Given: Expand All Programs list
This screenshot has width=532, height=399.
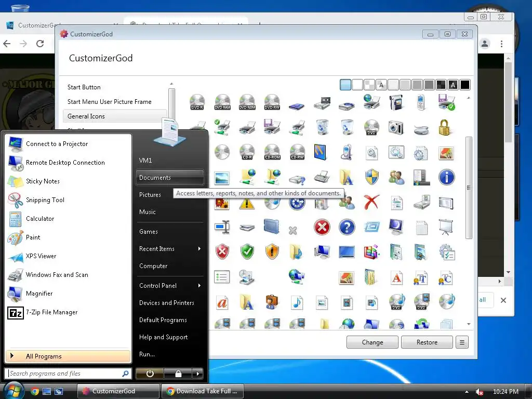Looking at the screenshot, I should tap(68, 356).
